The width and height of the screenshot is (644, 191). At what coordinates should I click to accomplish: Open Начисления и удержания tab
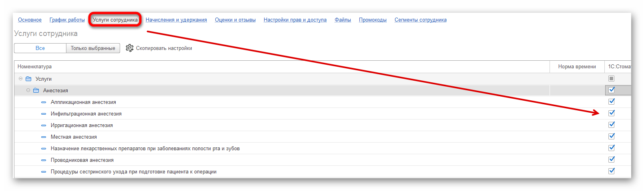tap(176, 20)
